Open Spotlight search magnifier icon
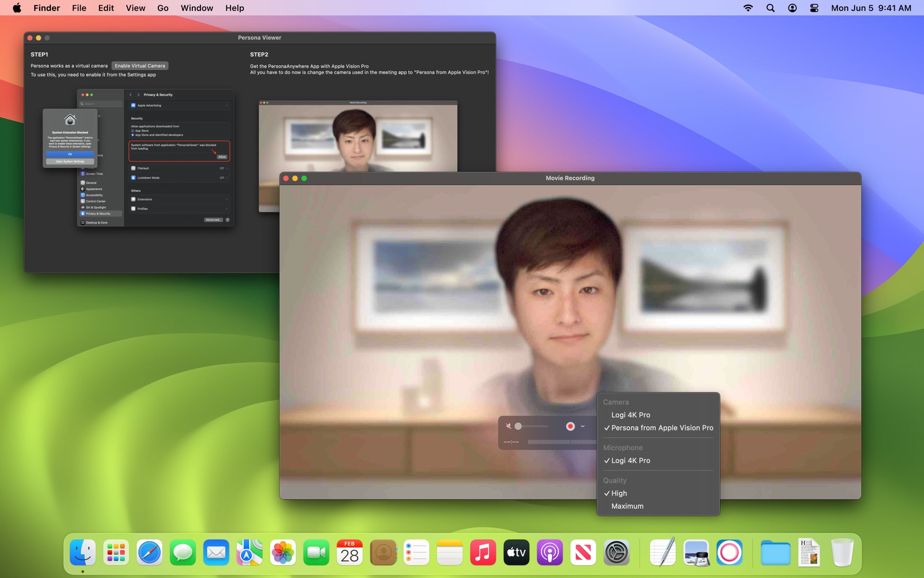This screenshot has width=924, height=578. 770,8
